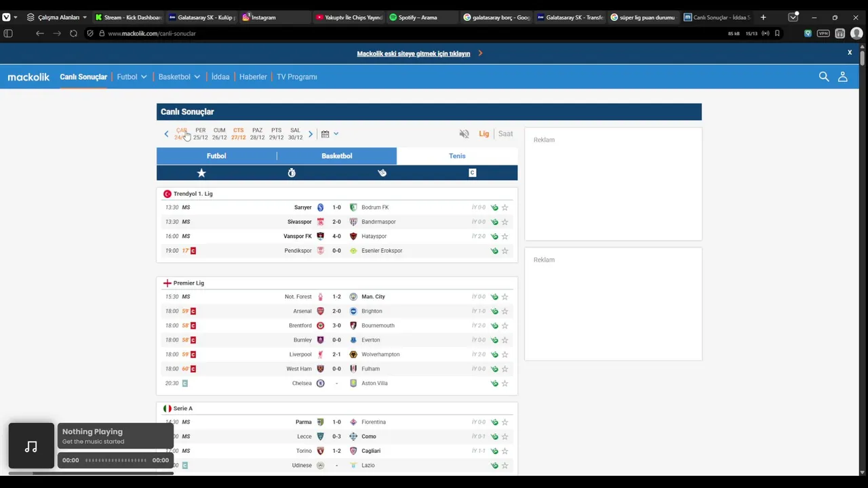Go to next days with right arrow
868x488 pixels.
pyautogui.click(x=311, y=134)
